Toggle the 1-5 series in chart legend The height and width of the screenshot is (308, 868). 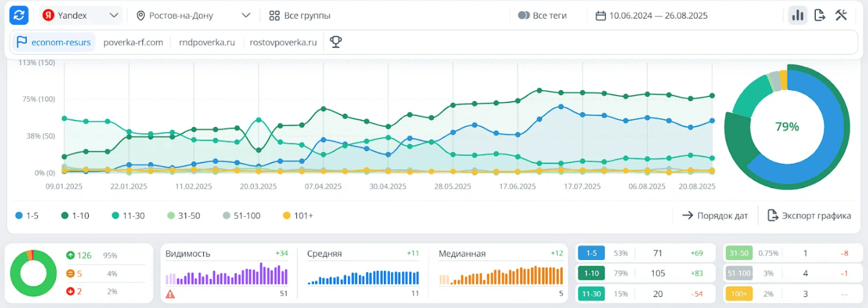[x=27, y=215]
